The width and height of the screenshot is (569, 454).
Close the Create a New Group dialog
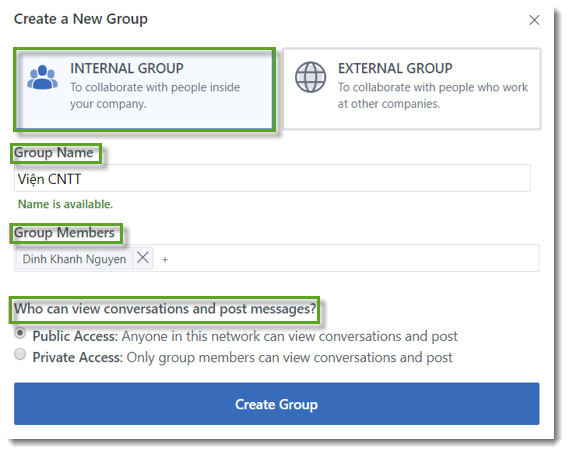[534, 20]
